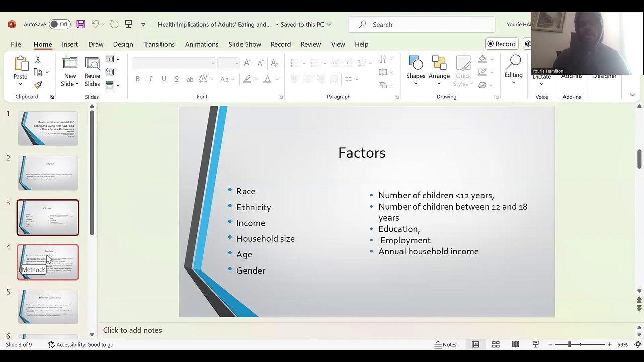Open the Customize Quick Access Toolbar dropdown

point(143,24)
